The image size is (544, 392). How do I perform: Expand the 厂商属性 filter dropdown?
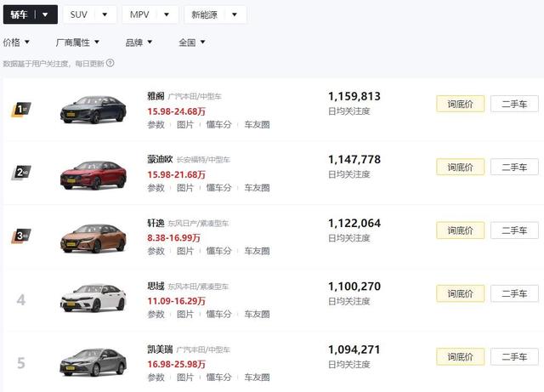pyautogui.click(x=77, y=42)
